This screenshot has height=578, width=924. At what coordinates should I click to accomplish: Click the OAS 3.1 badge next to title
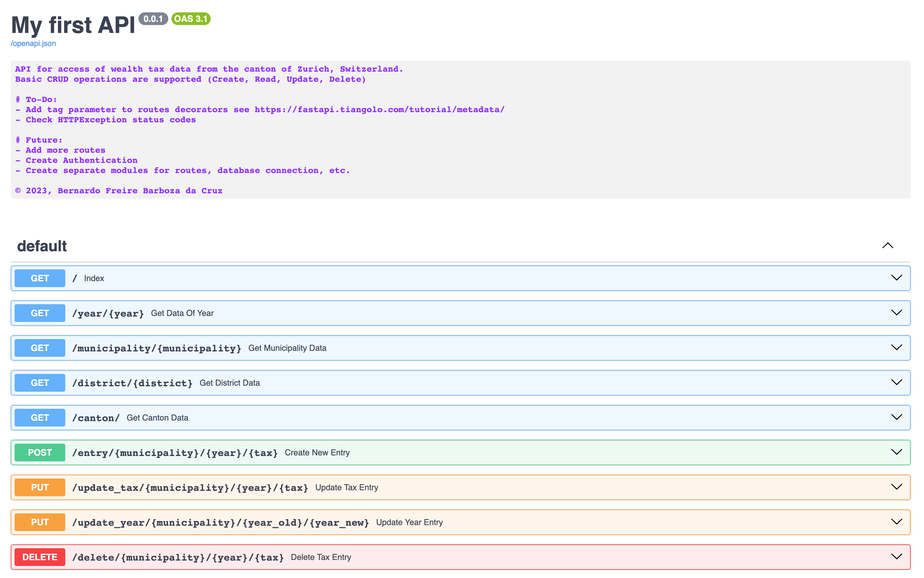coord(191,18)
